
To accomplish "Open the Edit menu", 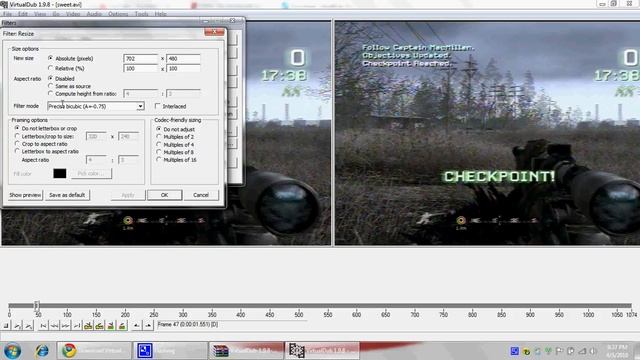I will (23, 14).
